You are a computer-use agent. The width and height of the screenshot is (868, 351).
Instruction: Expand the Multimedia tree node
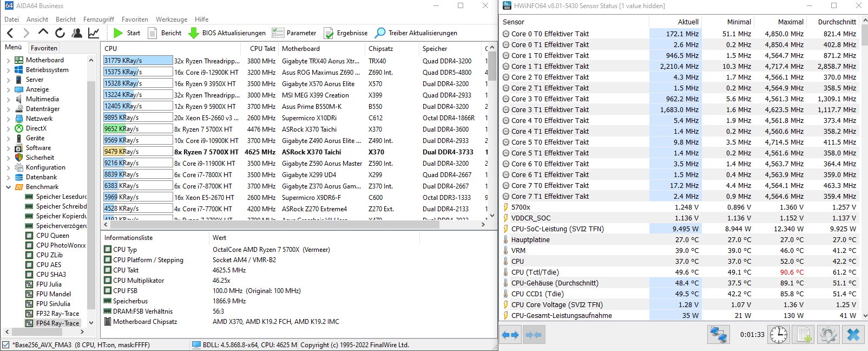[8, 99]
